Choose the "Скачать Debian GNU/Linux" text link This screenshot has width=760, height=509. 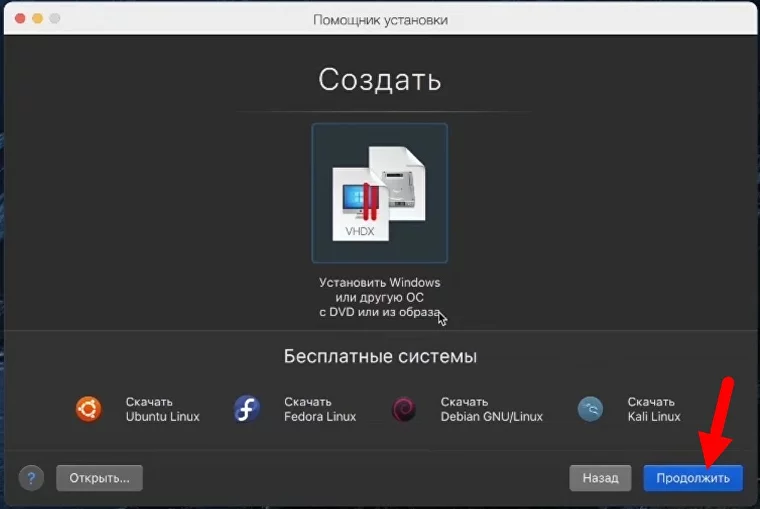tap(491, 409)
